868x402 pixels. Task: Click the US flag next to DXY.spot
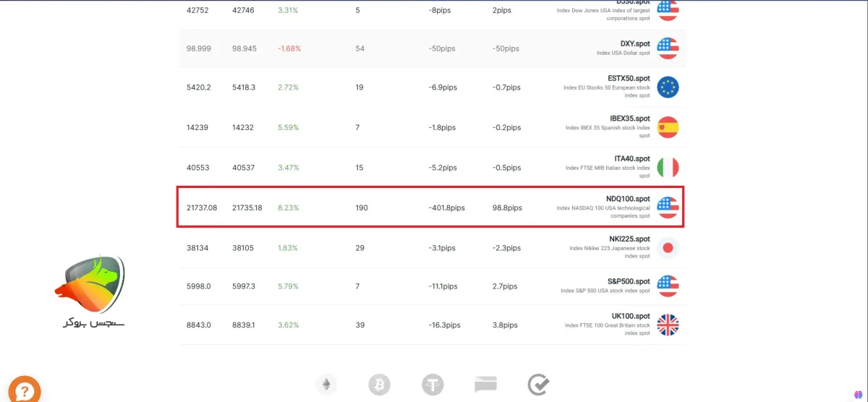click(668, 48)
